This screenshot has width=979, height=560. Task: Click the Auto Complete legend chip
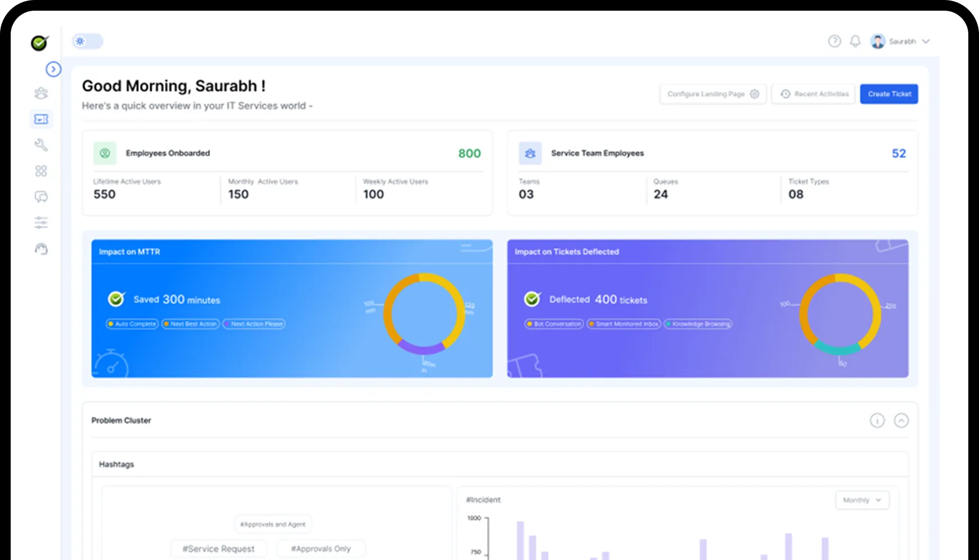pos(132,324)
